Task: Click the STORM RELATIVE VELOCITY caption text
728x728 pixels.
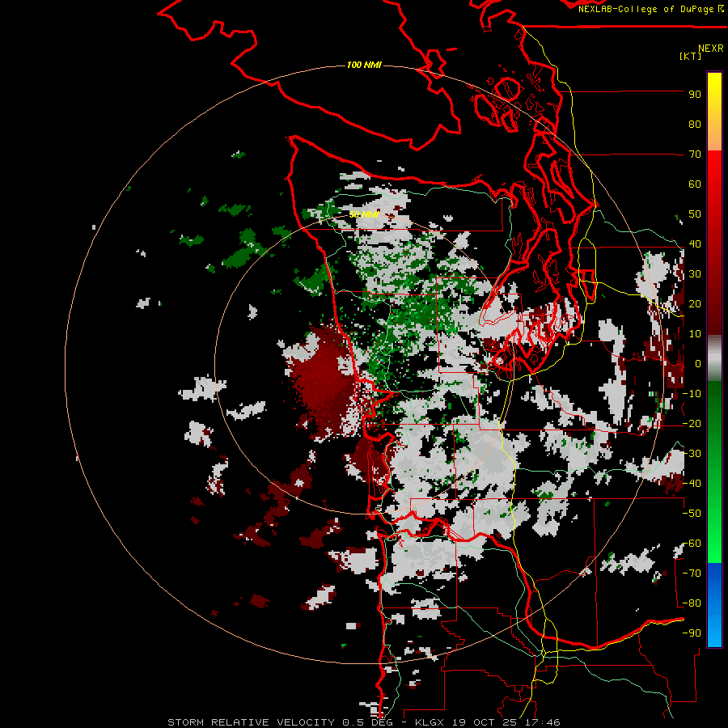Action: tap(251, 722)
